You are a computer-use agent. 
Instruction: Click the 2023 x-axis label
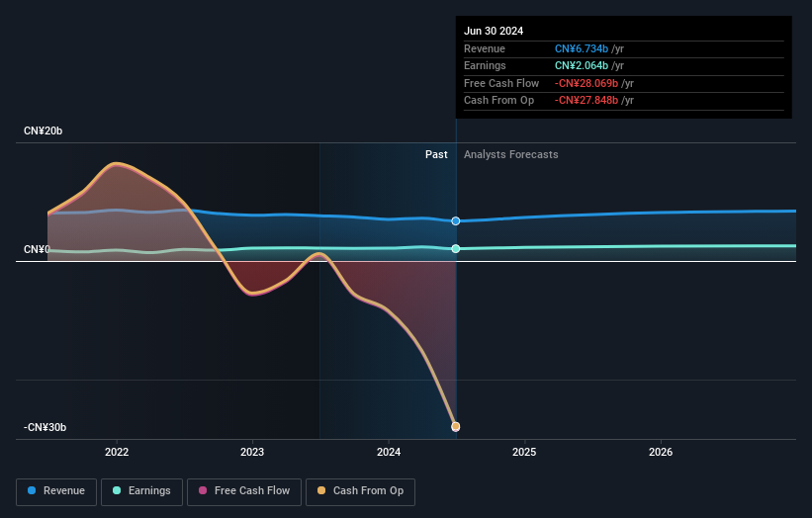(x=252, y=452)
